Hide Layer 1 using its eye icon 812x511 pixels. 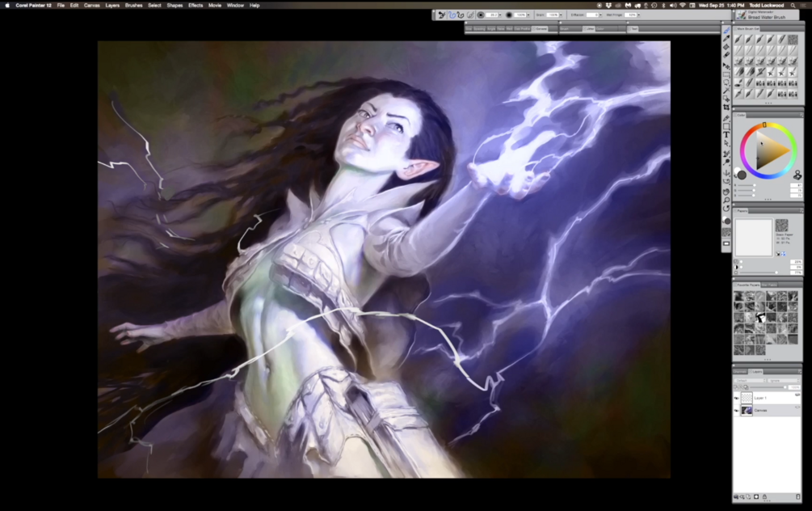tap(736, 398)
